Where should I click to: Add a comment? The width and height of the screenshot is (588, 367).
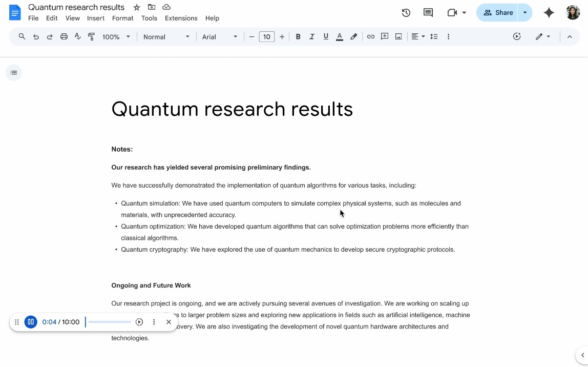(x=384, y=36)
